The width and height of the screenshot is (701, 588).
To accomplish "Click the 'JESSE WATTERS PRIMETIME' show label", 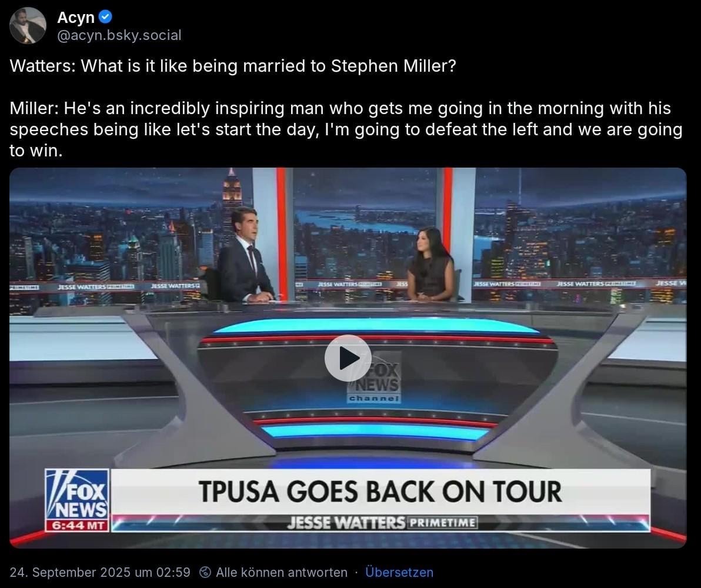I will [382, 523].
